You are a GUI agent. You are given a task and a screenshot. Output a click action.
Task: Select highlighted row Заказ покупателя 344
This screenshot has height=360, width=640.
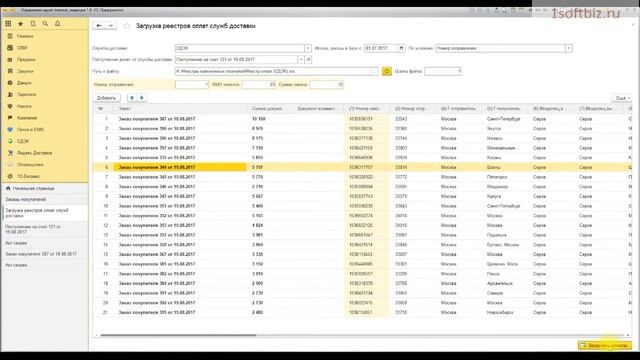362,167
